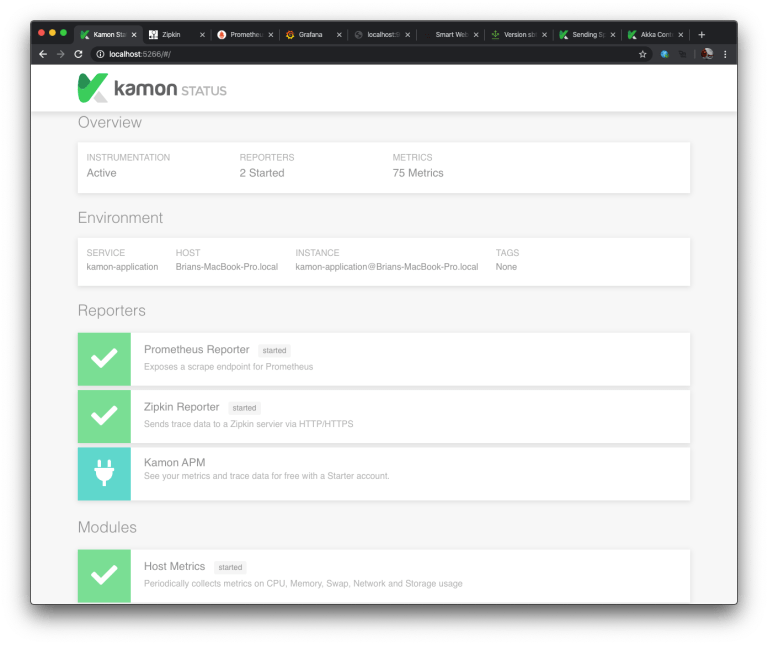Image resolution: width=768 pixels, height=645 pixels.
Task: Click the None value under TAGS
Action: point(506,267)
